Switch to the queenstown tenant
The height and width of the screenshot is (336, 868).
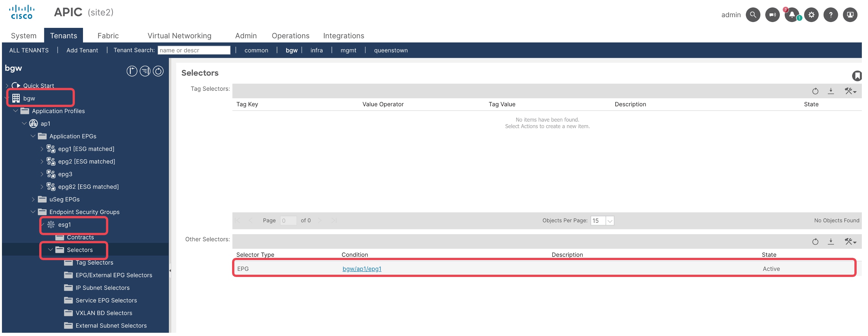coord(391,50)
